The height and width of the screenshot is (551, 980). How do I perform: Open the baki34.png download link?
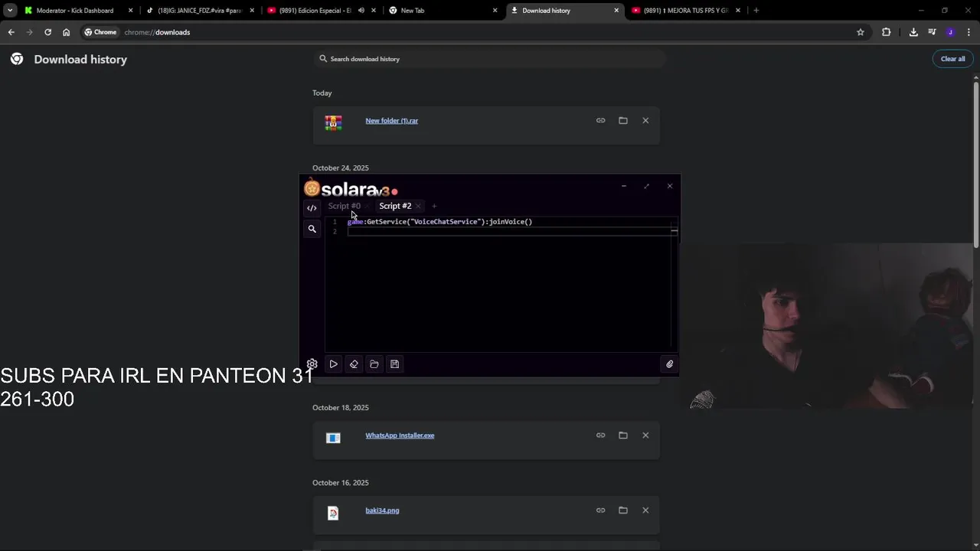(382, 510)
